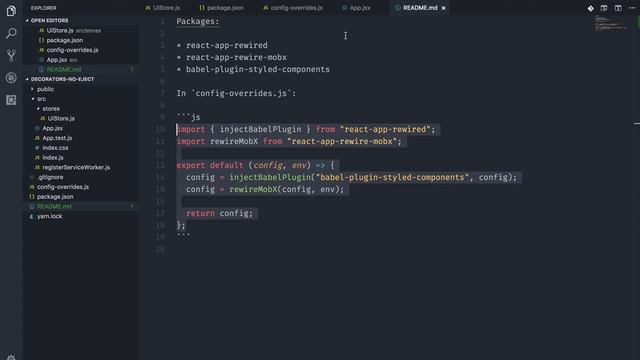This screenshot has height=360, width=640.
Task: Open package.json in project tree
Action: click(x=55, y=197)
